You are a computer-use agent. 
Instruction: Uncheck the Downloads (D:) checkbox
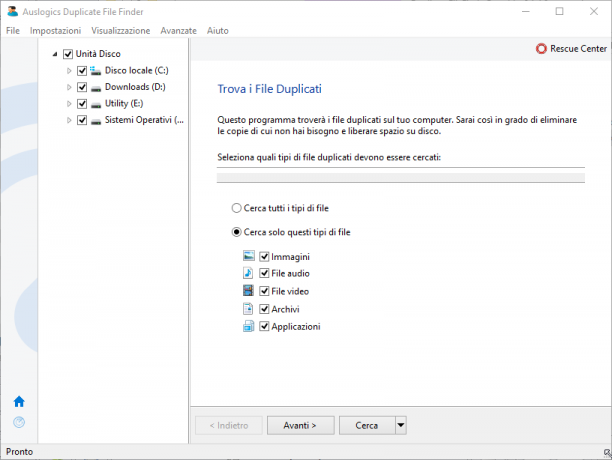tap(82, 87)
